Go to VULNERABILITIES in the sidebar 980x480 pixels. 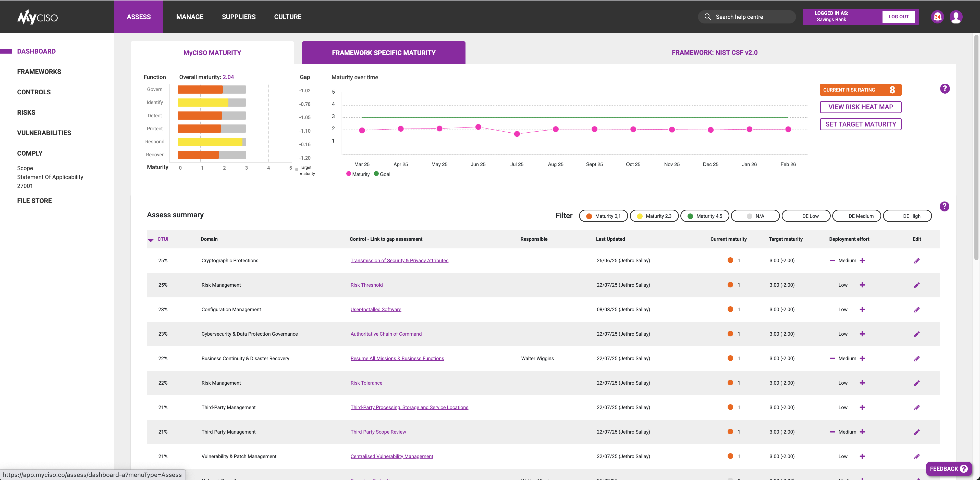click(44, 133)
